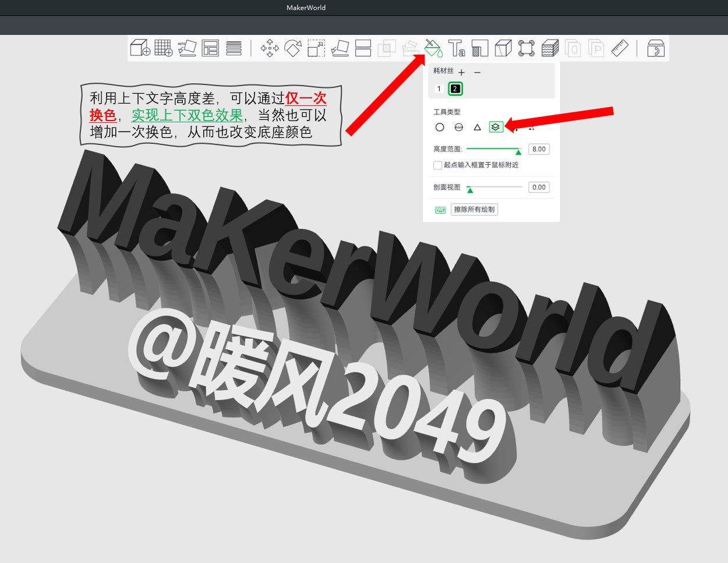This screenshot has height=563, width=728.
Task: Click the Auto orient icon
Action: (187, 48)
